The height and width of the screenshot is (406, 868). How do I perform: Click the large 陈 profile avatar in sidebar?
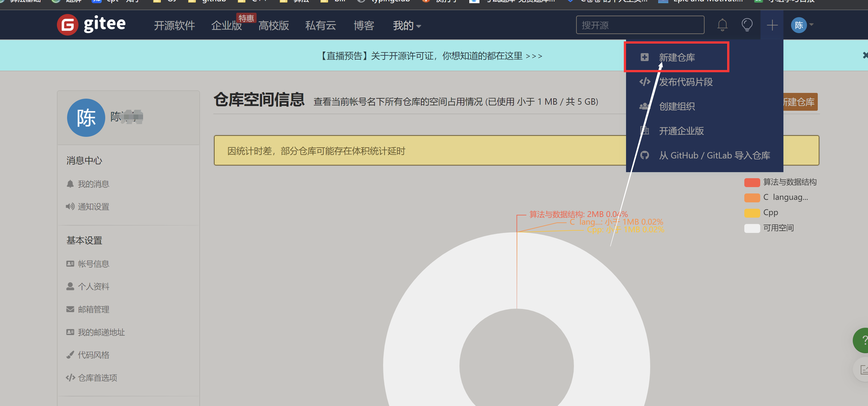tap(86, 117)
